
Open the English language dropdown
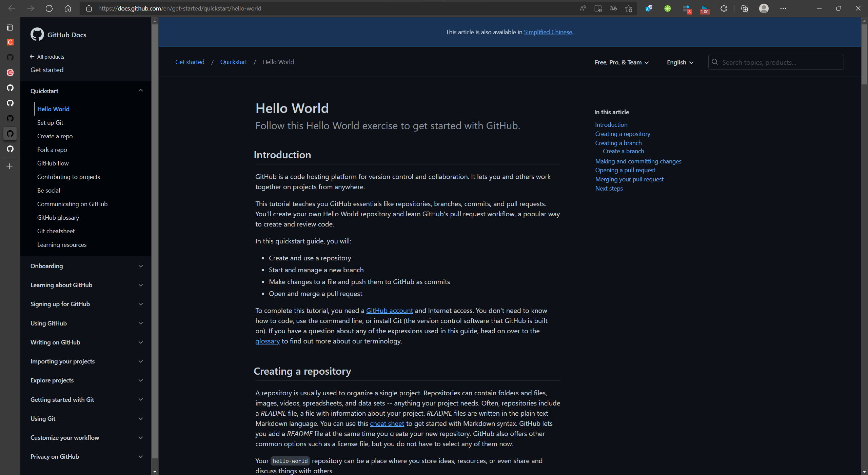680,62
